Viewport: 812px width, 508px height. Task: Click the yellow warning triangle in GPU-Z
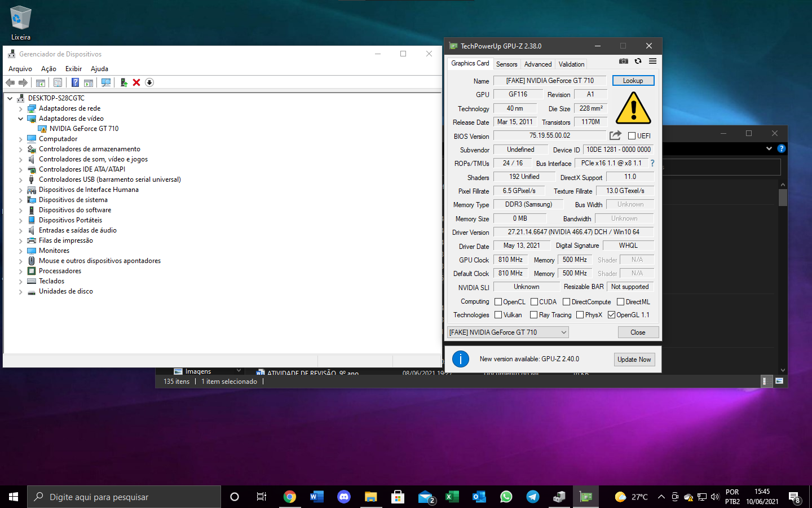point(633,108)
